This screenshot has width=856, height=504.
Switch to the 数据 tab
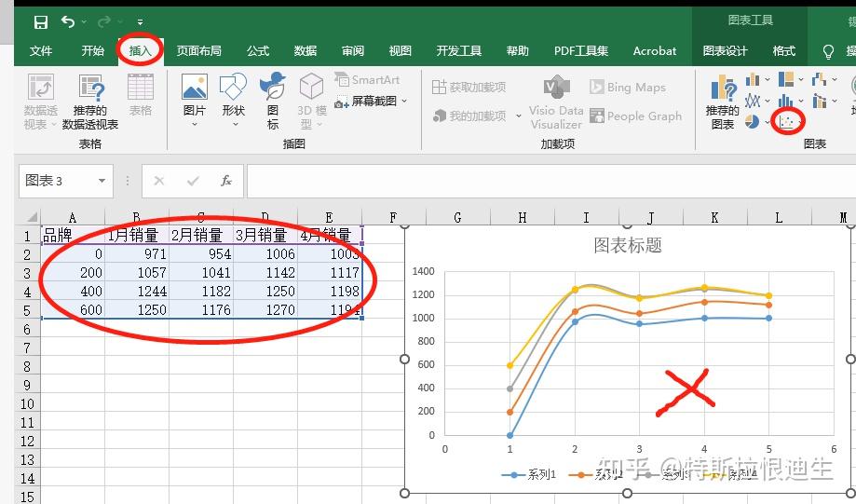(x=306, y=51)
